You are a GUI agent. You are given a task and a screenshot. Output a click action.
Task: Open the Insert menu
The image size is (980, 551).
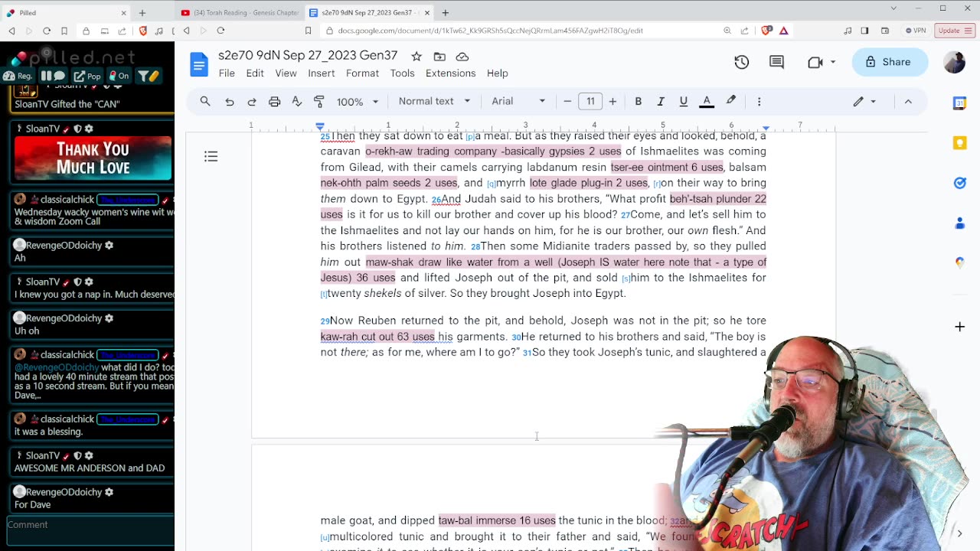[x=322, y=73]
